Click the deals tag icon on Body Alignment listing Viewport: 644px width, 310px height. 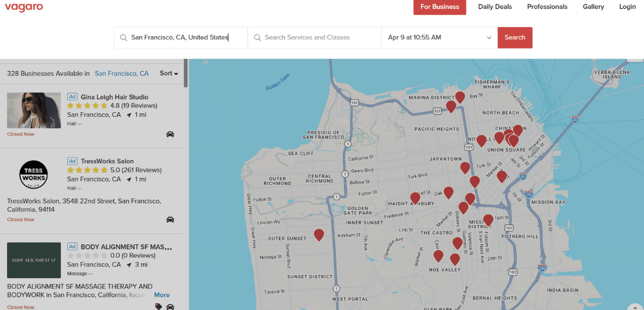click(x=159, y=307)
